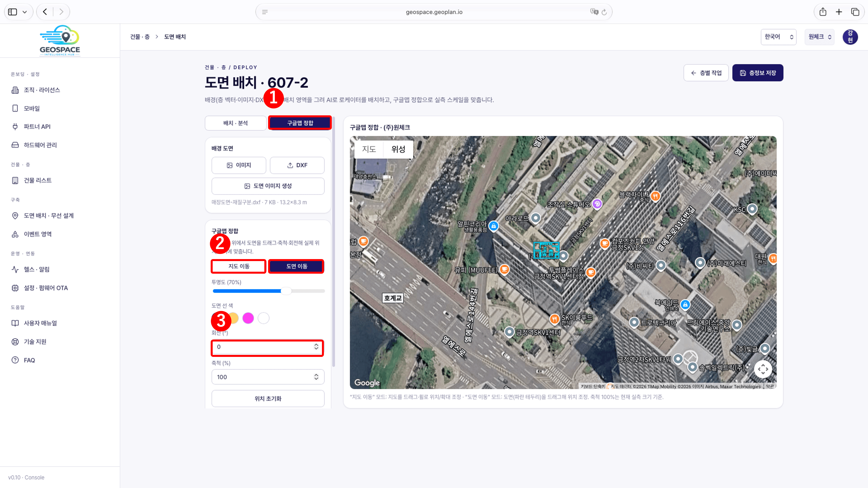Click the map fullscreen/pan control icon
Image resolution: width=868 pixels, height=488 pixels.
point(763,369)
